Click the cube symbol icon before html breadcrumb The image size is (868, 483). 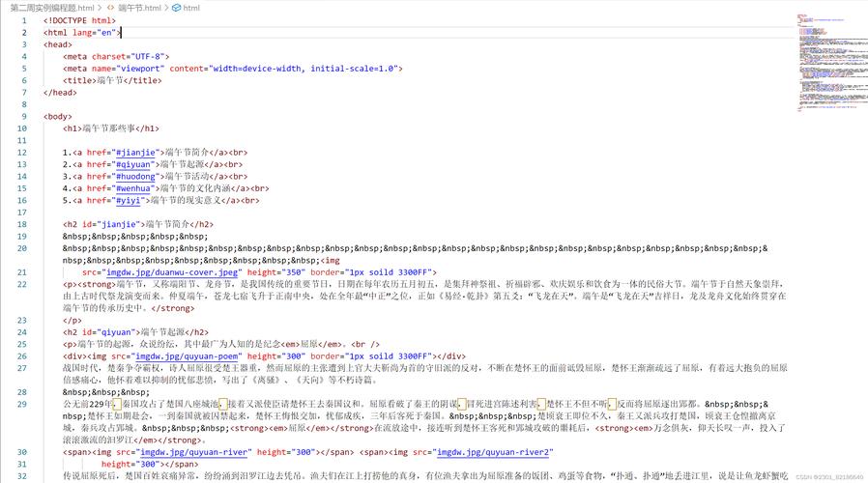[174, 8]
